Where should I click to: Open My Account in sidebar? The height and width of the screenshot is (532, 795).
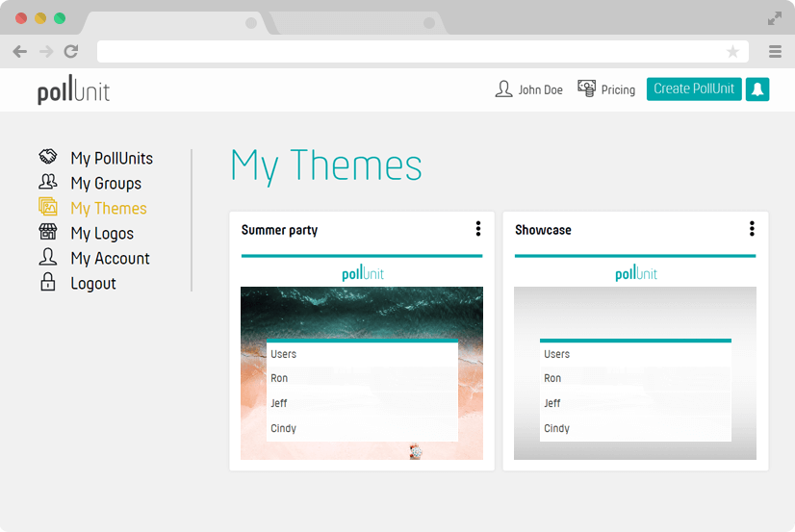(110, 259)
